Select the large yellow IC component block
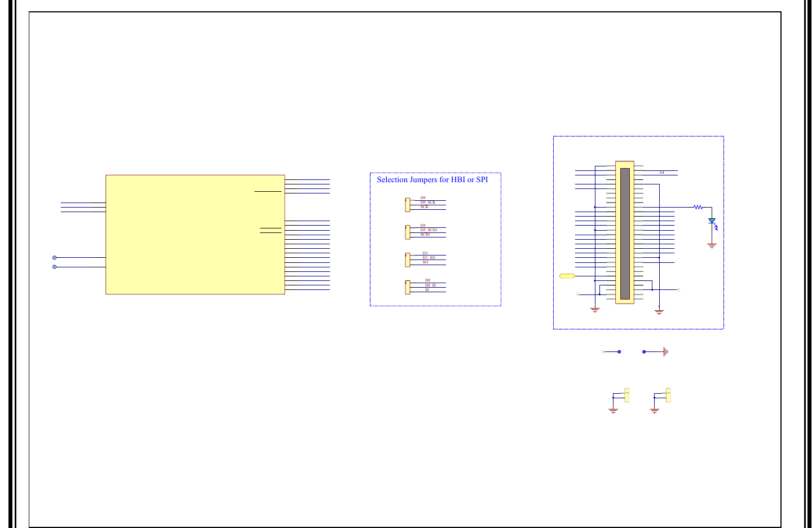 [x=195, y=234]
